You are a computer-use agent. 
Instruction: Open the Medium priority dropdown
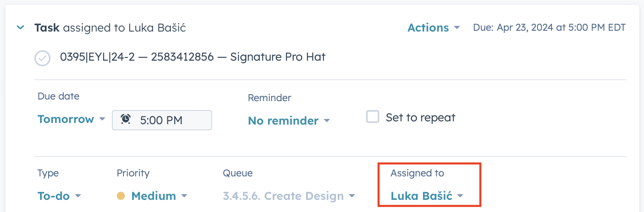[x=154, y=196]
